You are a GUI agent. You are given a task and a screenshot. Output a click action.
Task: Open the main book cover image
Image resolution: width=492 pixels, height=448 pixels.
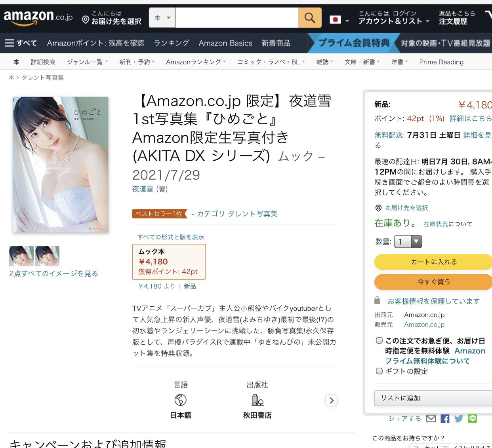(61, 165)
